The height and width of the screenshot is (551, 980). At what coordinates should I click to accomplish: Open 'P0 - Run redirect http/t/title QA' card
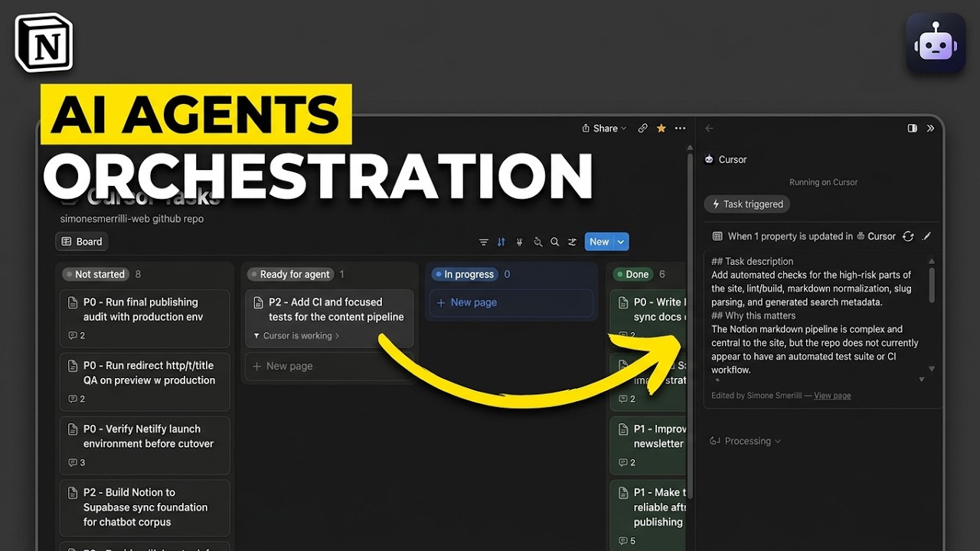[145, 382]
